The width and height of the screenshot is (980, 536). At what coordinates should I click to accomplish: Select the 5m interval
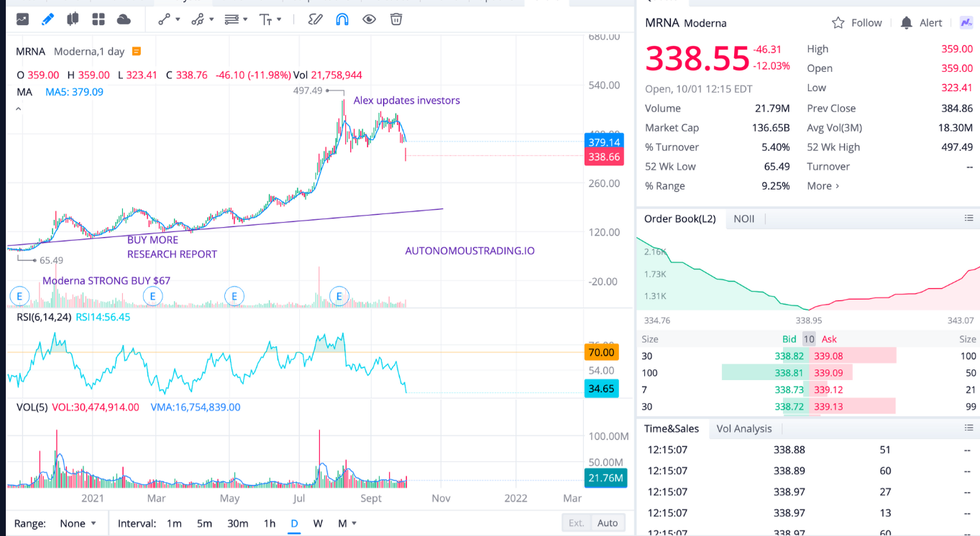[204, 523]
